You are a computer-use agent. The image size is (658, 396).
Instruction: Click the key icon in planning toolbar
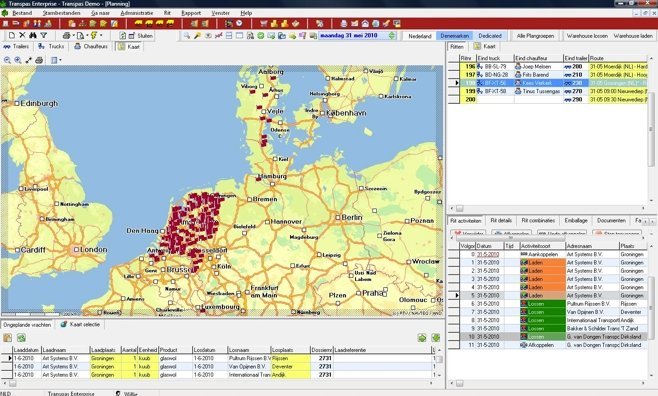[197, 36]
